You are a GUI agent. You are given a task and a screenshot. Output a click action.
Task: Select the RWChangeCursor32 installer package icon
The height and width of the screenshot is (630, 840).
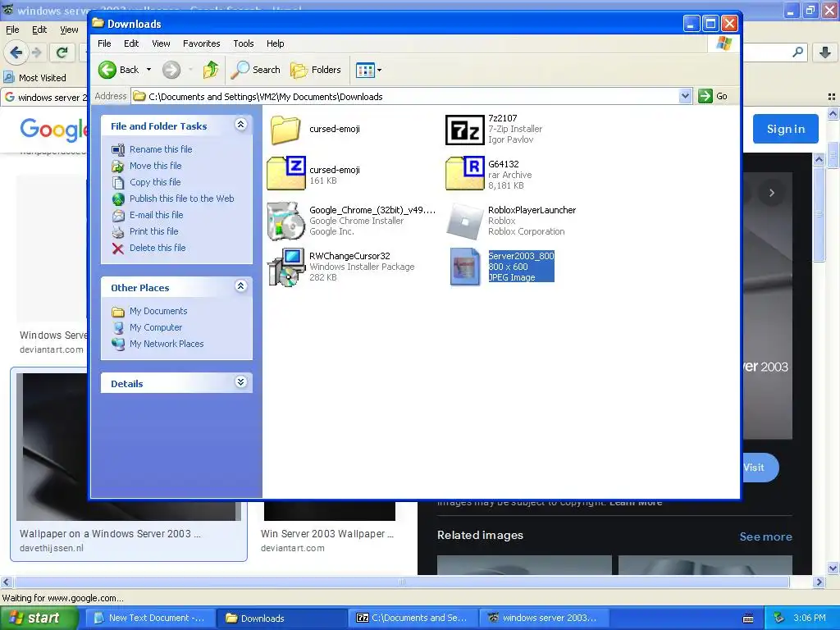(285, 267)
